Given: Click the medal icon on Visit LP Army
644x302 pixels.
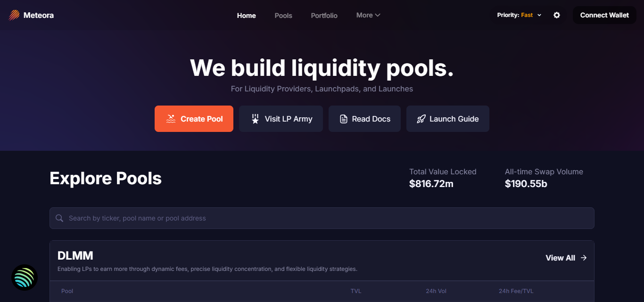Looking at the screenshot, I should click(255, 119).
